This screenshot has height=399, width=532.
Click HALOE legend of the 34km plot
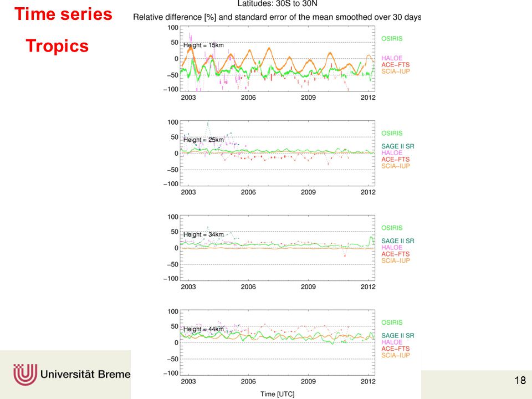click(392, 248)
